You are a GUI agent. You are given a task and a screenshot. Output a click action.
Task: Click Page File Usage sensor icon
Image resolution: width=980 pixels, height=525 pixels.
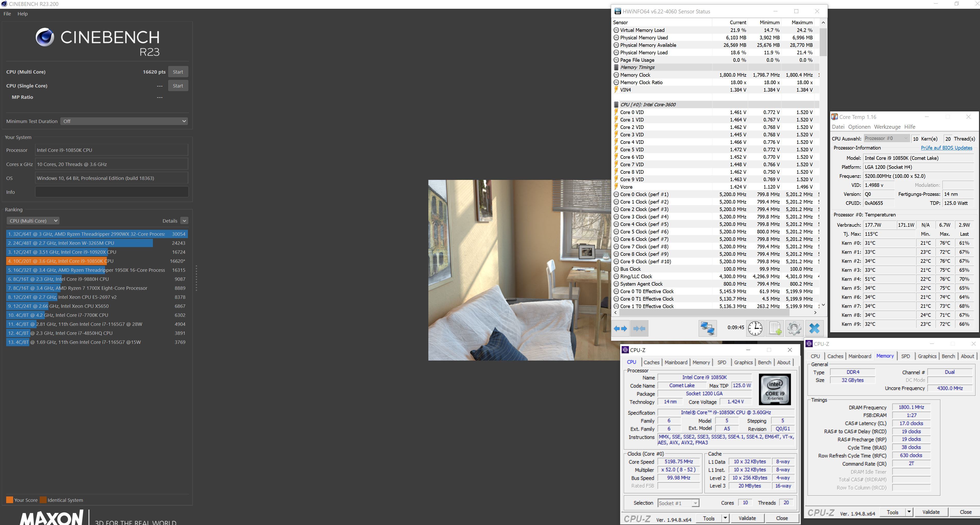click(x=616, y=60)
